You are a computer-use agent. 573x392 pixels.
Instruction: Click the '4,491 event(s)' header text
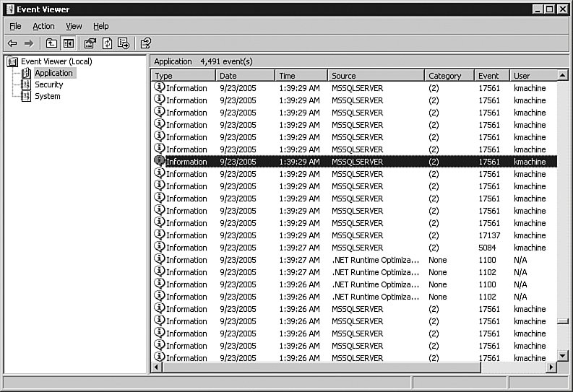tap(226, 61)
